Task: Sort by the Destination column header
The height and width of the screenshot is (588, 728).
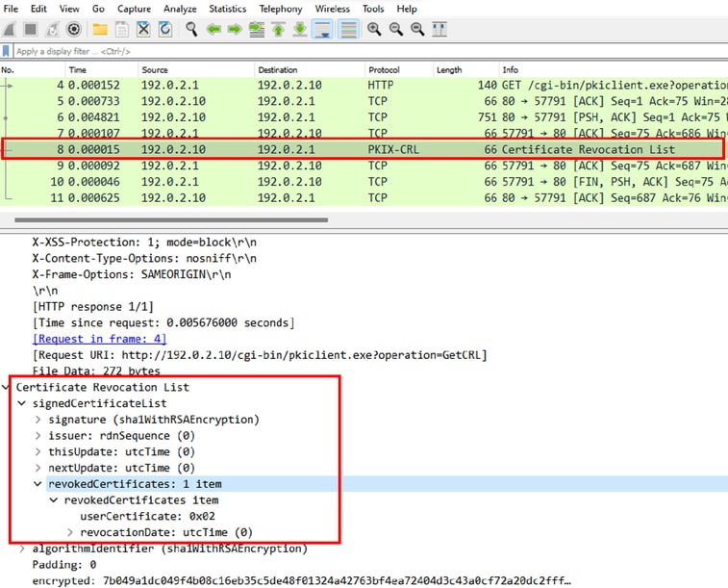Action: coord(310,69)
